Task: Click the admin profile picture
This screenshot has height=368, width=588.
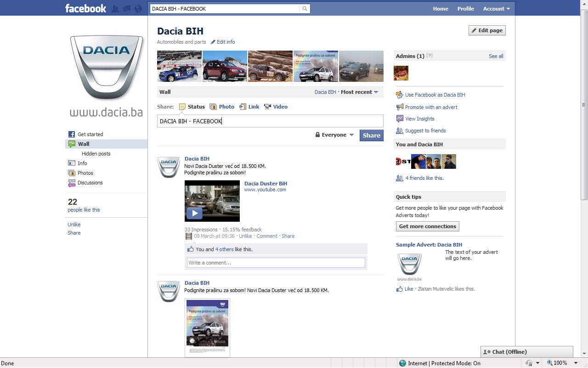Action: click(401, 73)
